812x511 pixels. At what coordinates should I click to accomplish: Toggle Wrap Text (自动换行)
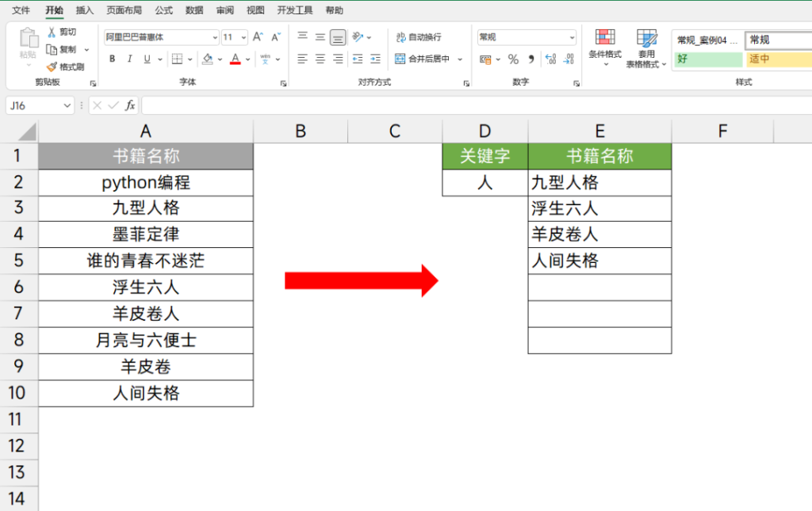(419, 36)
